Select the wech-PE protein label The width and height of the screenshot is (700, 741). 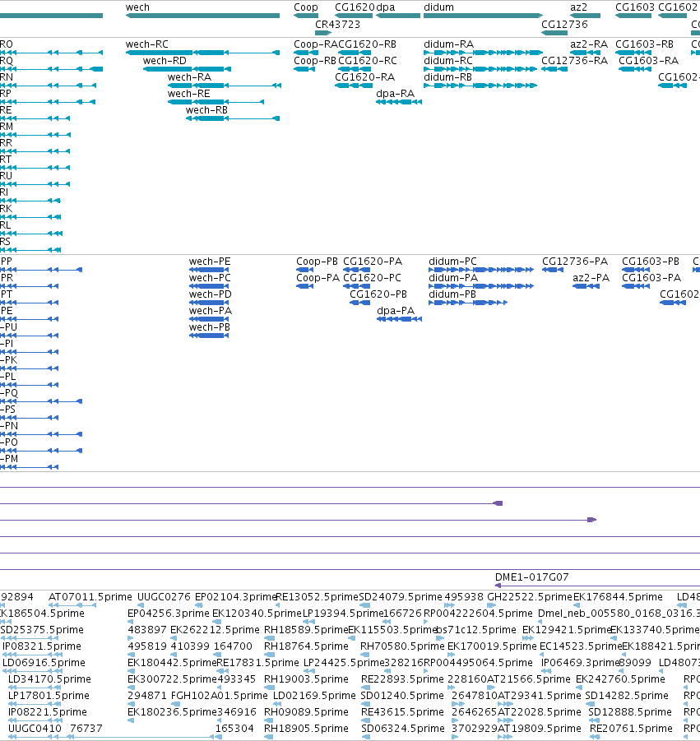210,262
